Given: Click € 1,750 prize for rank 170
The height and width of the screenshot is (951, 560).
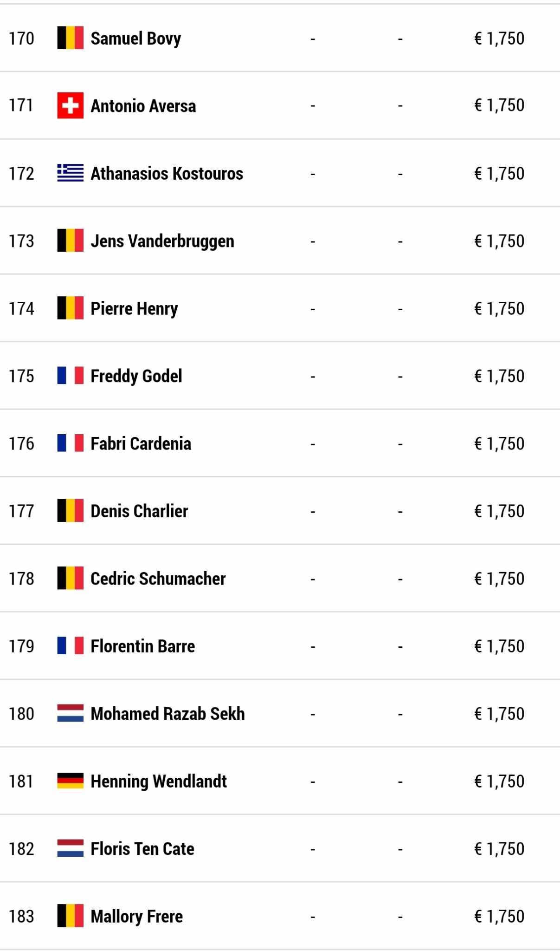Looking at the screenshot, I should pyautogui.click(x=499, y=39).
